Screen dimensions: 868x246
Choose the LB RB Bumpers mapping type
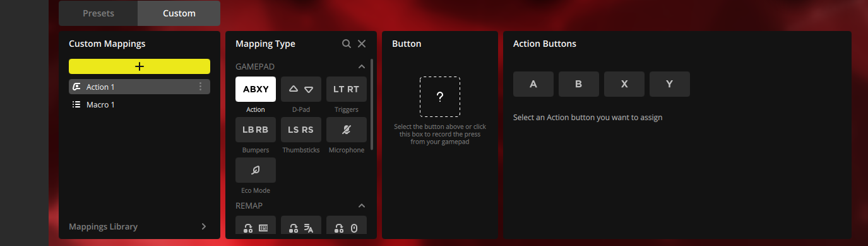tap(256, 130)
